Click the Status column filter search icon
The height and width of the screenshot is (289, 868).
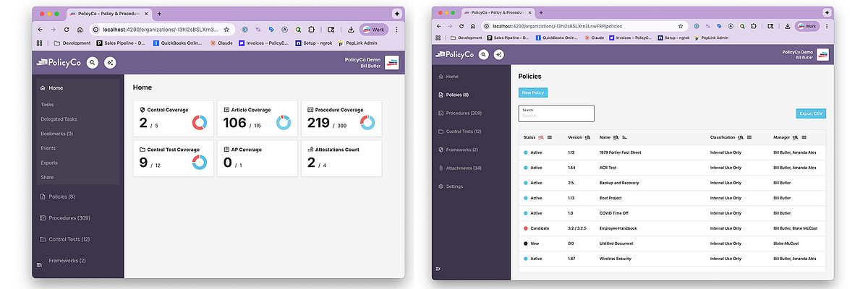point(541,137)
